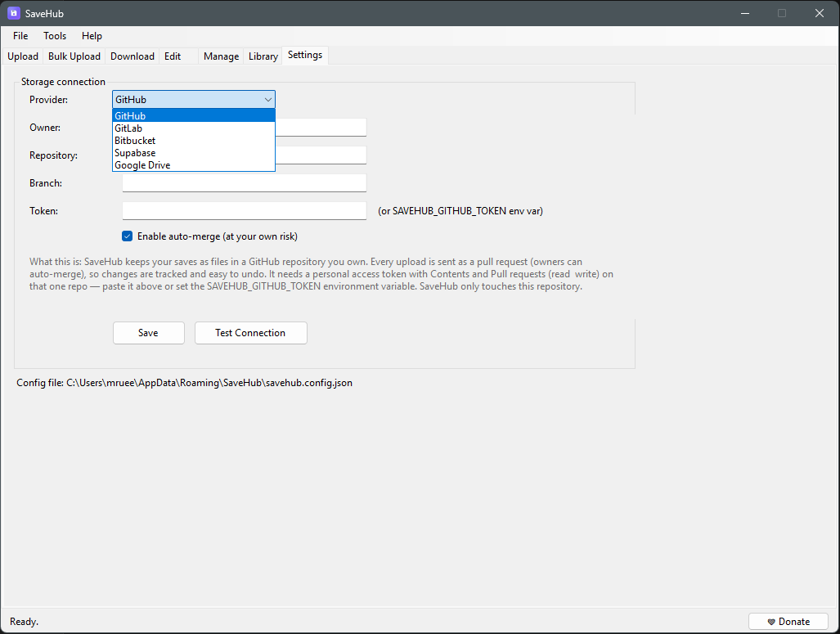This screenshot has height=634, width=840.
Task: Click the 'Ready.' status bar text
Action: pos(24,622)
